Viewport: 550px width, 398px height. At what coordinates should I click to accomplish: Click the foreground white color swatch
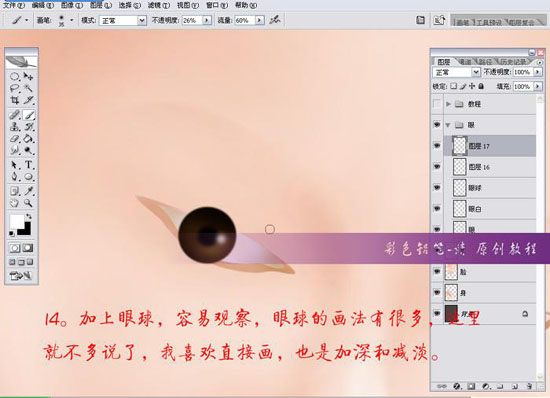(x=16, y=221)
